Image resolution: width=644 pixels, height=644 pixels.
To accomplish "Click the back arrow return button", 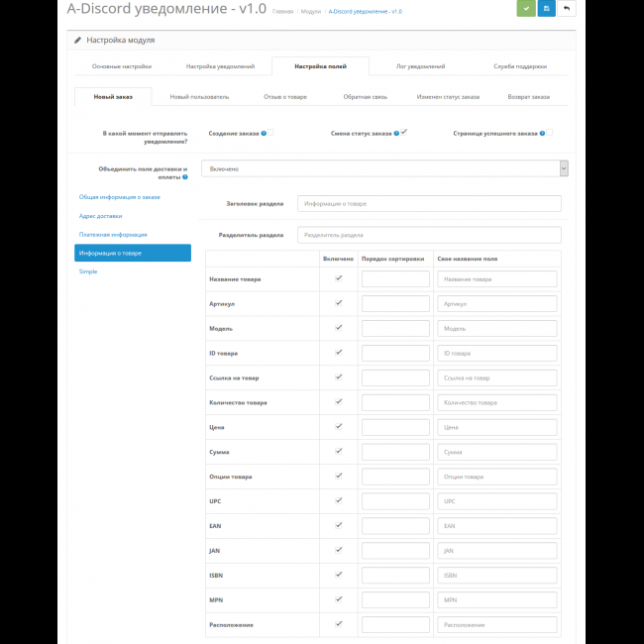I will click(x=567, y=9).
